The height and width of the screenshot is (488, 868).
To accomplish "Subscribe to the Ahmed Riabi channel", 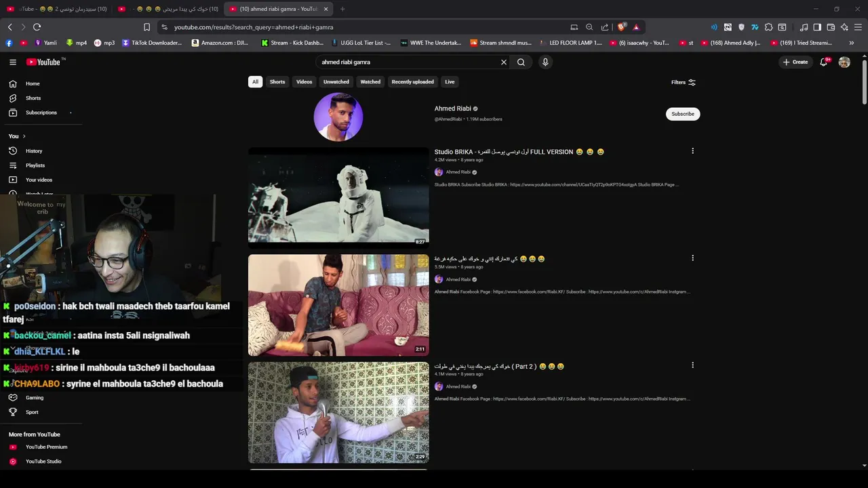I will [x=682, y=114].
